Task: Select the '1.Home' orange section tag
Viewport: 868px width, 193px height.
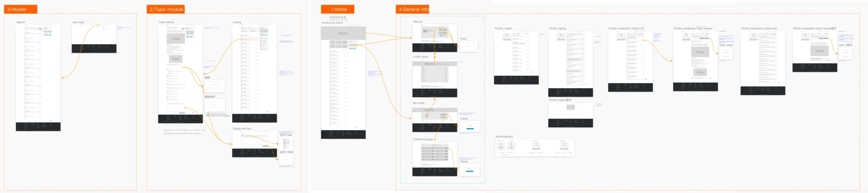Action: click(x=338, y=9)
